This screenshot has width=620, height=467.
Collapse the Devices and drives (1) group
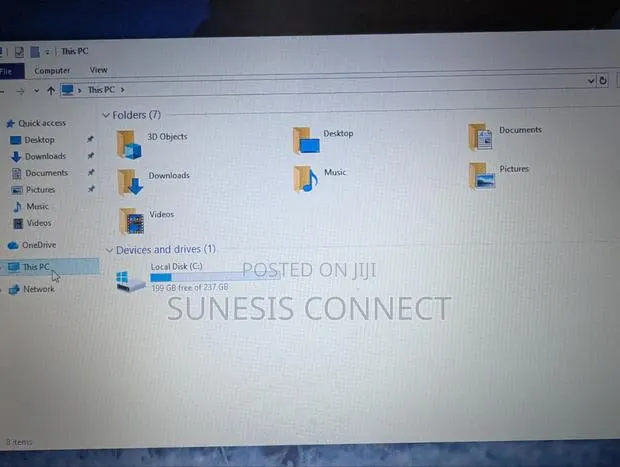pos(109,250)
